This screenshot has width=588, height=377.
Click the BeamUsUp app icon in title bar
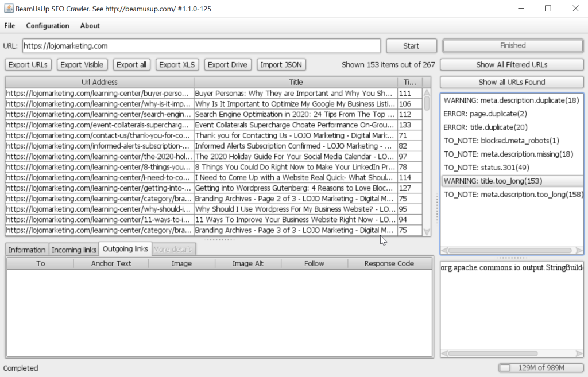click(x=9, y=8)
